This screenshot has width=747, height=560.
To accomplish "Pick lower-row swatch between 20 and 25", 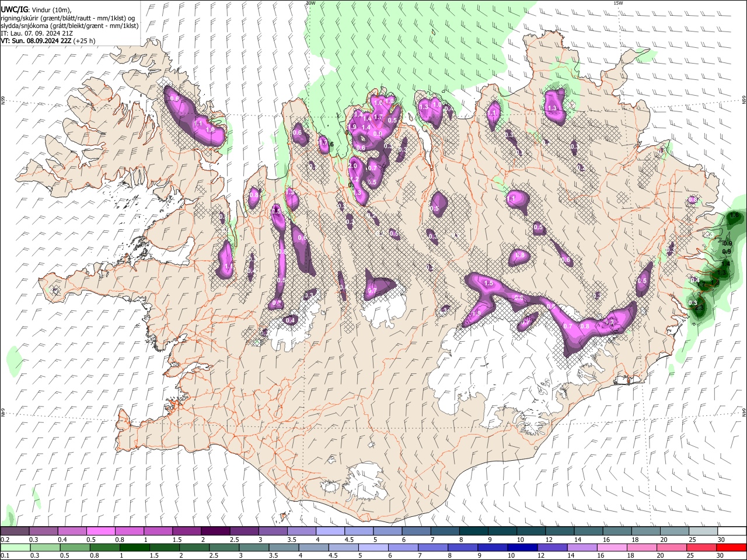I will coord(672,547).
